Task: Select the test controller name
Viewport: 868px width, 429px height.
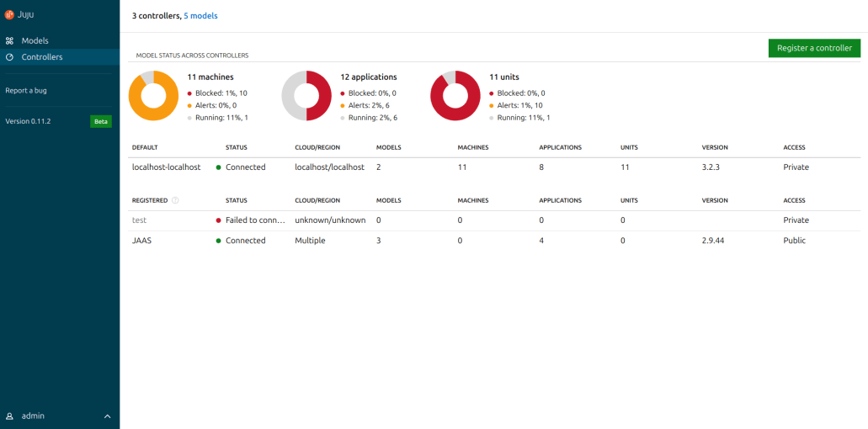Action: 140,220
